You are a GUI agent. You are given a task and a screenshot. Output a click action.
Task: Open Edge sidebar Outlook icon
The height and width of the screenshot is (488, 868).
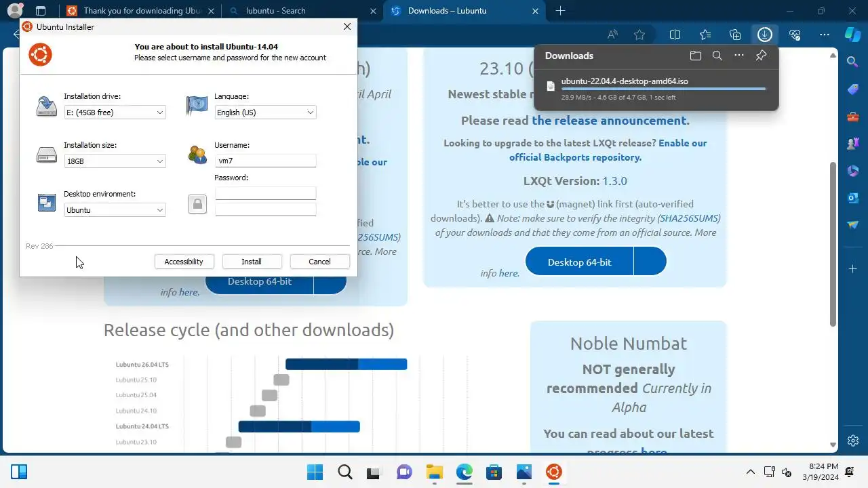tap(852, 198)
